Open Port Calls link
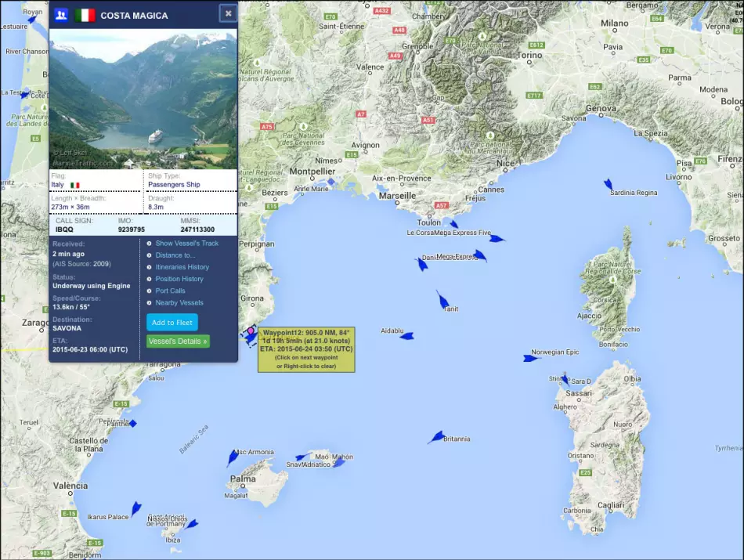744x560 pixels. [x=170, y=291]
